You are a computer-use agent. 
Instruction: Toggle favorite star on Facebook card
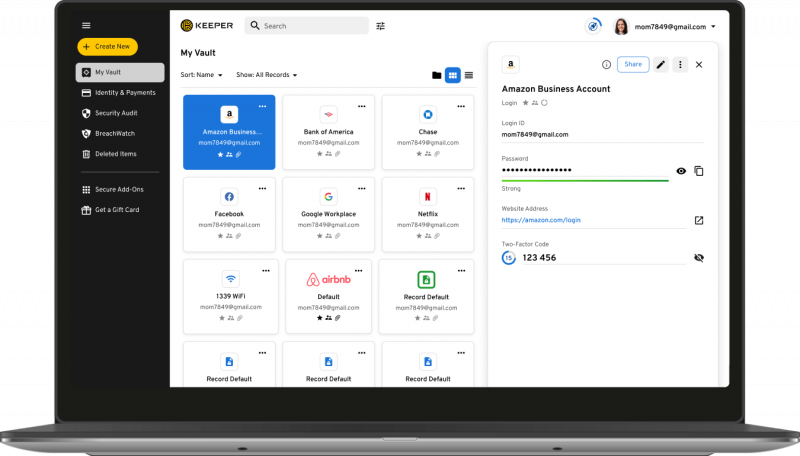point(220,236)
